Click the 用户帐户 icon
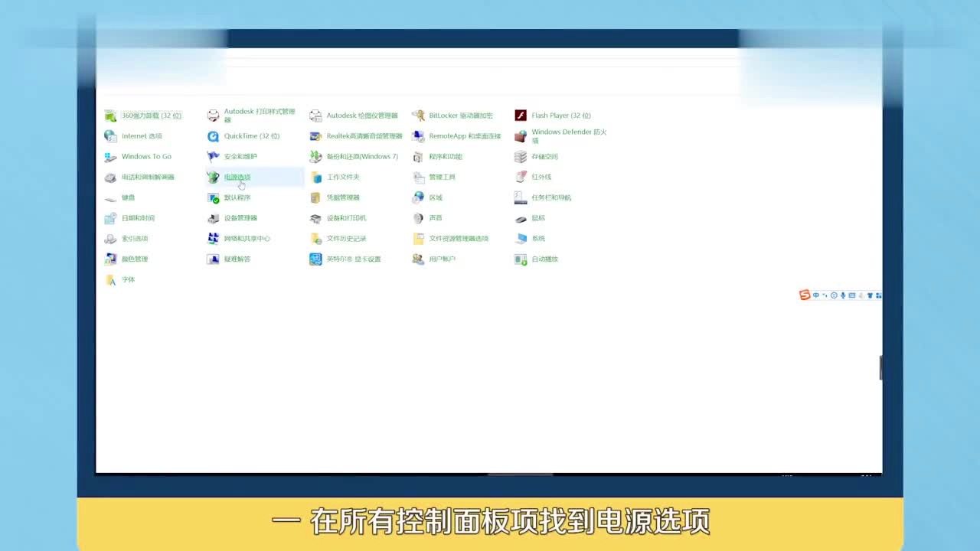Viewport: 980px width, 551px height. point(418,259)
